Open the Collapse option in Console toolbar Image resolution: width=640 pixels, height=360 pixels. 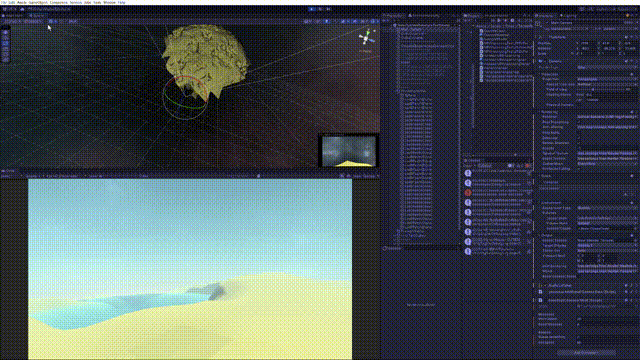click(485, 165)
